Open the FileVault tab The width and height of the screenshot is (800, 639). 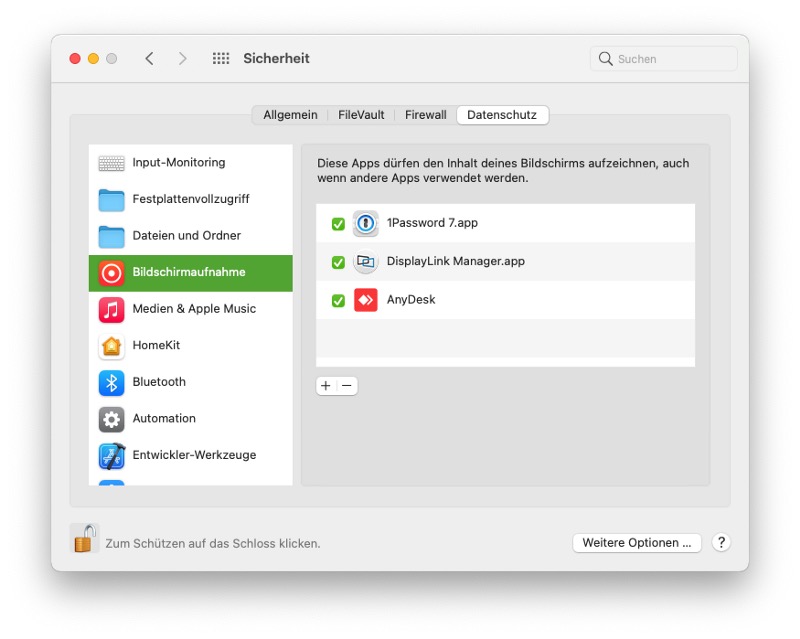361,115
